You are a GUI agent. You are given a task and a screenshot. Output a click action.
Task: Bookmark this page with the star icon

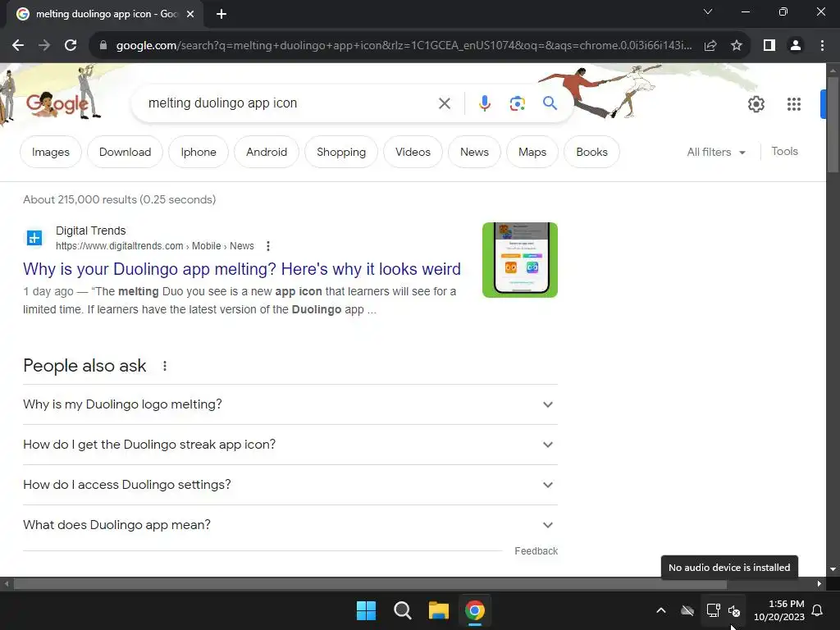(x=737, y=46)
